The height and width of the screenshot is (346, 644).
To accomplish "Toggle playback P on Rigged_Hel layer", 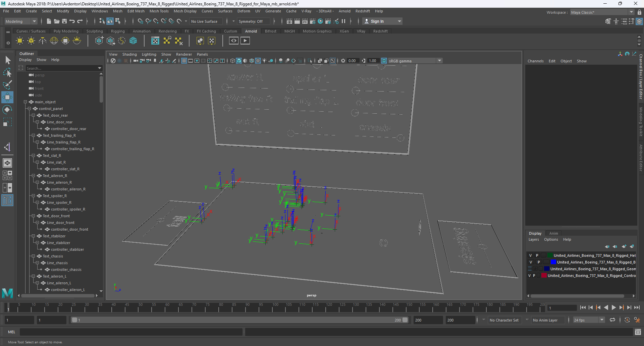I will 537,255.
